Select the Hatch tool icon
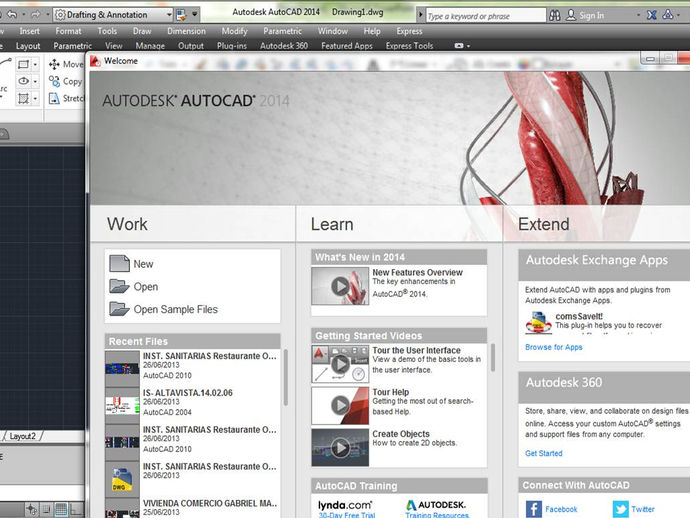Viewport: 690px width, 518px height. [23, 98]
